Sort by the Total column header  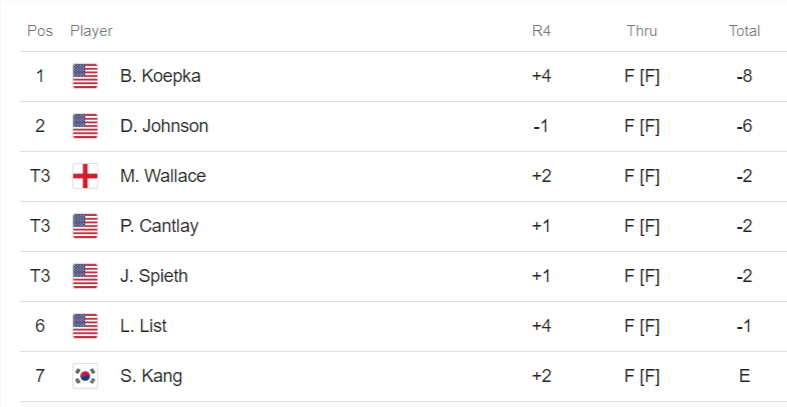[744, 31]
